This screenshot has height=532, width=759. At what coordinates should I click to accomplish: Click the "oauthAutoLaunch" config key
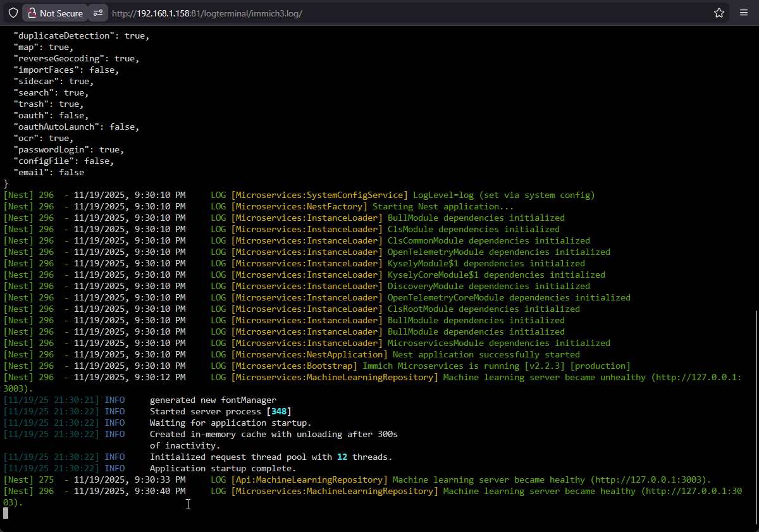point(59,127)
